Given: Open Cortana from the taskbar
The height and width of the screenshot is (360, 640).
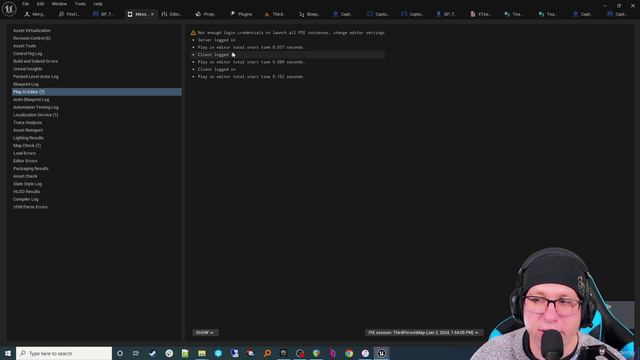Looking at the screenshot, I should pyautogui.click(x=120, y=353).
